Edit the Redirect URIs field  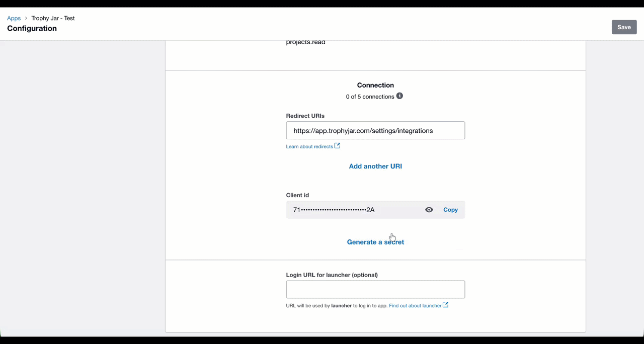(375, 131)
